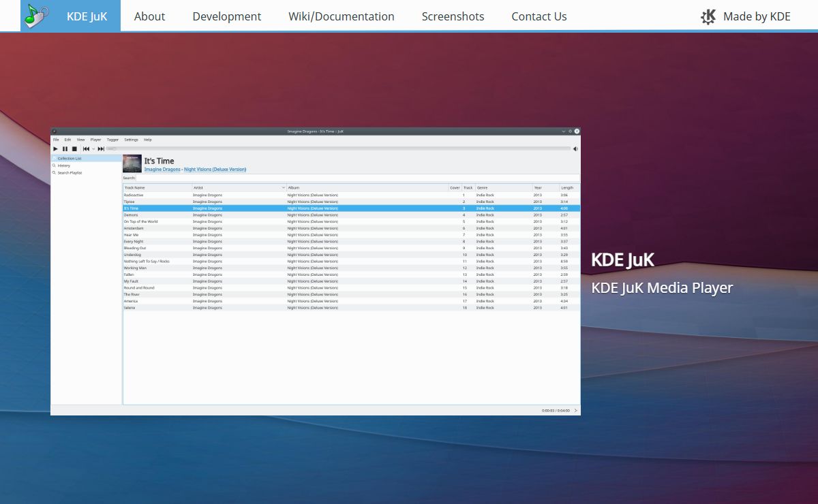Click the Artist column sort arrow
The image size is (818, 504).
coord(284,187)
